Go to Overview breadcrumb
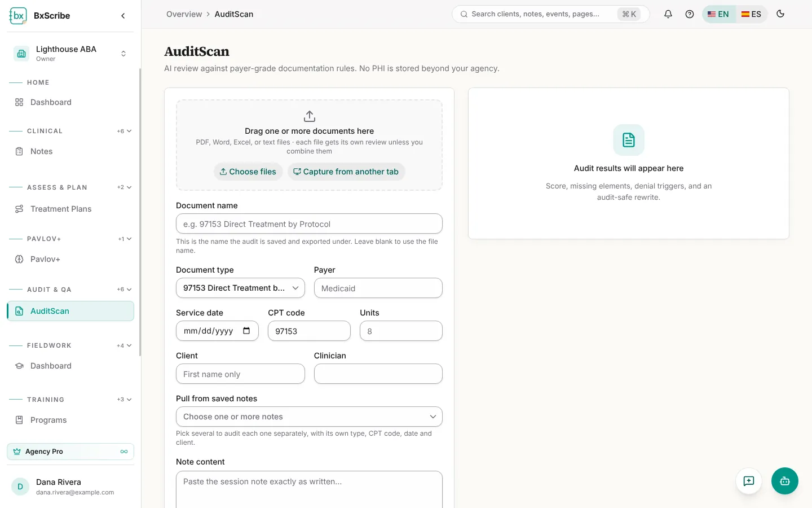Viewport: 812px width, 508px height. 184,14
